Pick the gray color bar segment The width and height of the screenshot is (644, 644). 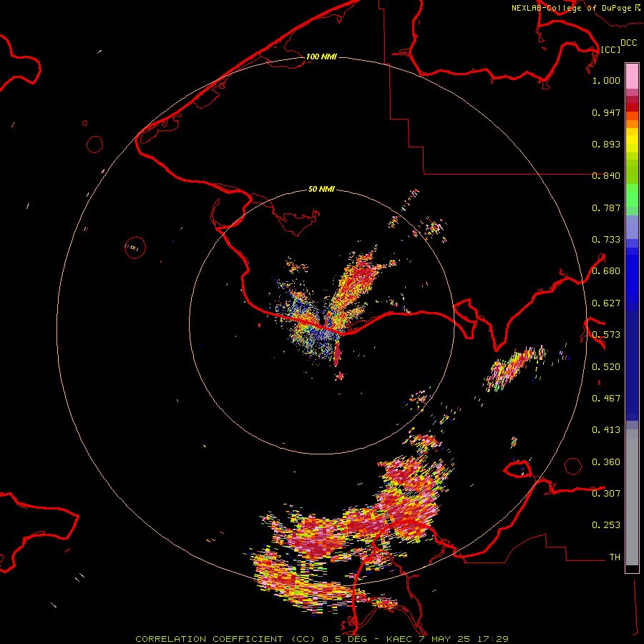[632, 497]
